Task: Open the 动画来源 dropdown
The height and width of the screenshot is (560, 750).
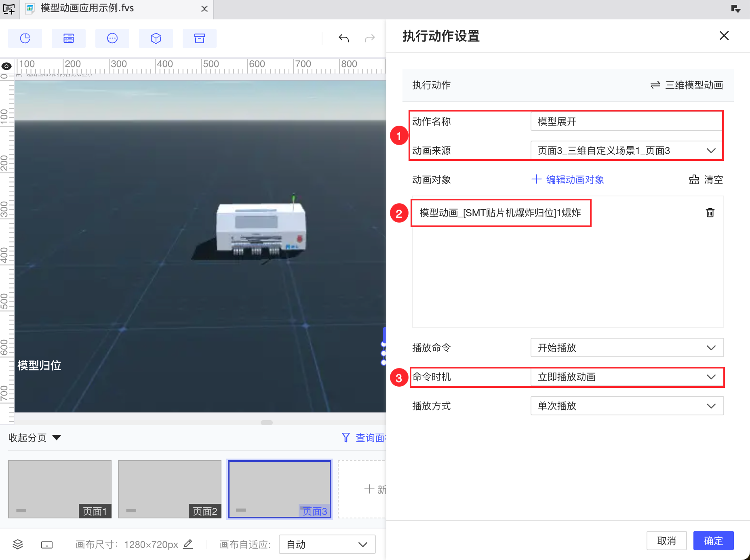Action: [627, 151]
